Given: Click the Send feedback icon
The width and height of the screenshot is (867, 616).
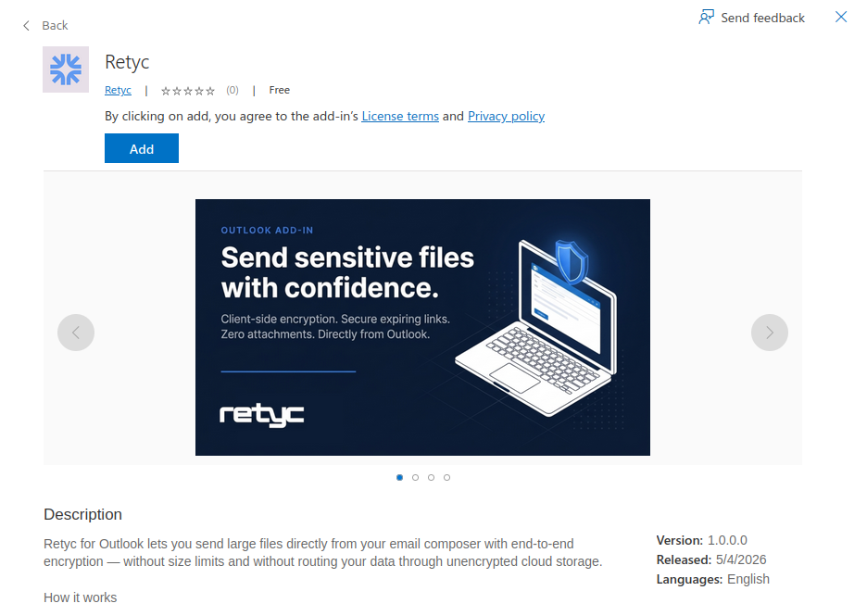Looking at the screenshot, I should (x=706, y=18).
